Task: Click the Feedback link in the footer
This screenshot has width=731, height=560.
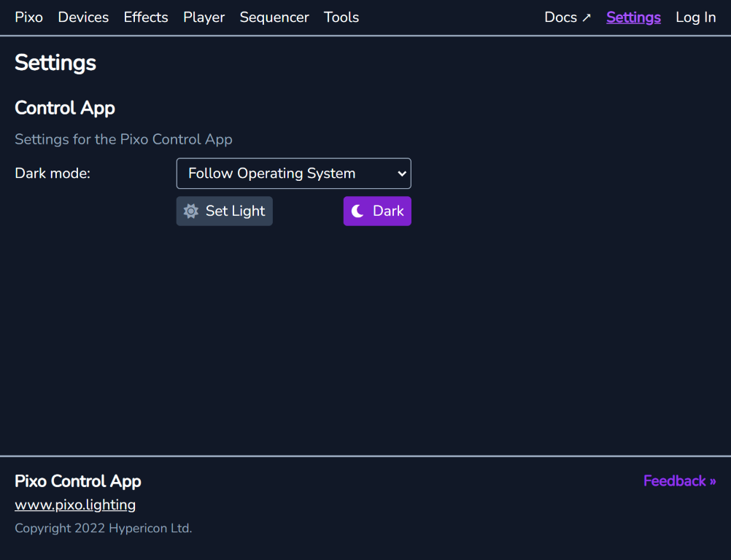Action: [679, 481]
